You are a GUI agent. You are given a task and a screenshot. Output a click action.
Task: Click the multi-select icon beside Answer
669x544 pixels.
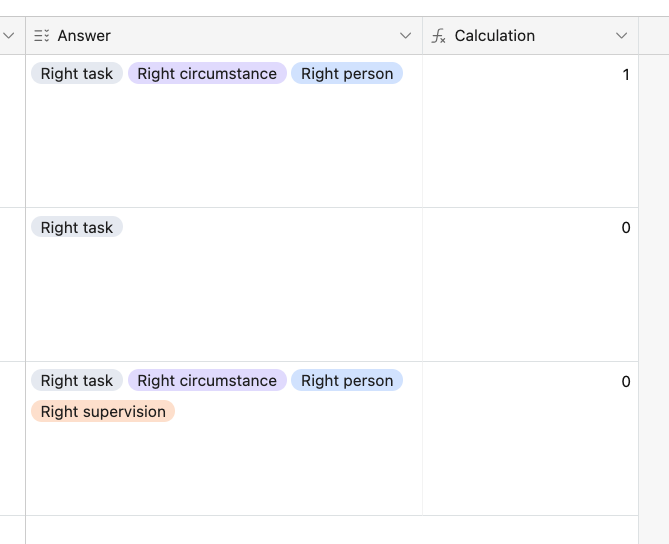click(x=41, y=36)
